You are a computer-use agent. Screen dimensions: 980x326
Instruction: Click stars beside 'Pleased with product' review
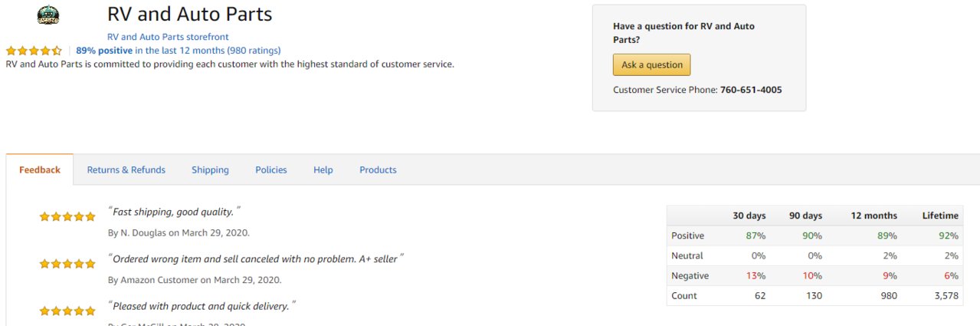point(67,311)
